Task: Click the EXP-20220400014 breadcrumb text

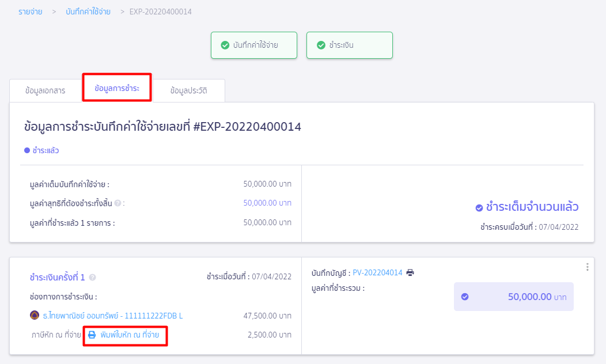Action: pos(160,12)
